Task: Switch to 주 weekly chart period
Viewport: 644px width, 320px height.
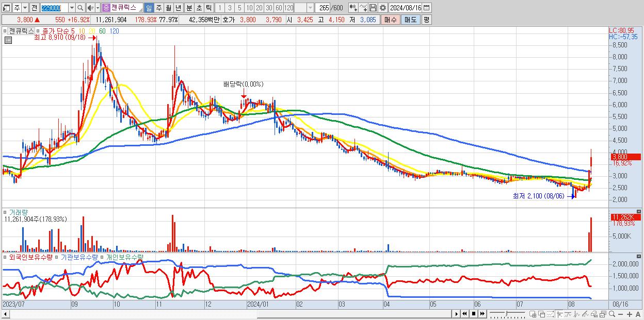Action: point(158,8)
